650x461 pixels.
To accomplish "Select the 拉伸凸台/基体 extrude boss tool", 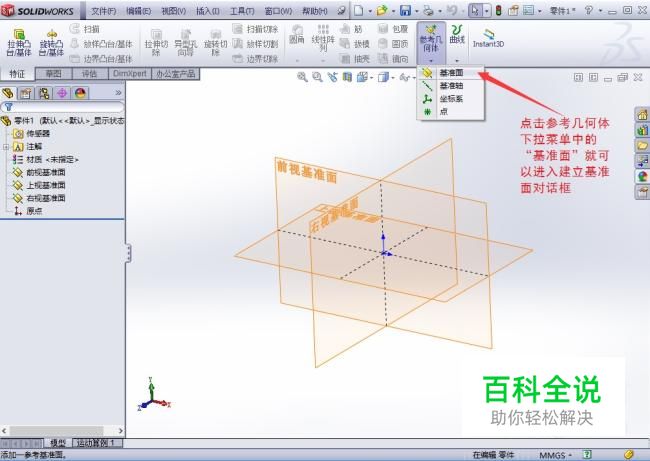I will [x=19, y=42].
